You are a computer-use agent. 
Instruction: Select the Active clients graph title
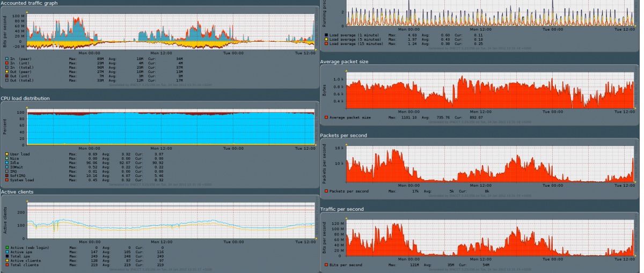pos(18,191)
